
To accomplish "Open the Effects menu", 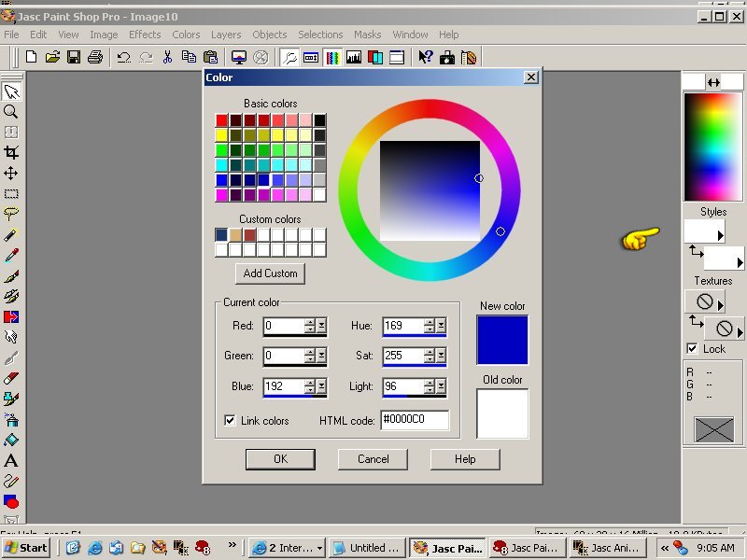I will point(145,35).
